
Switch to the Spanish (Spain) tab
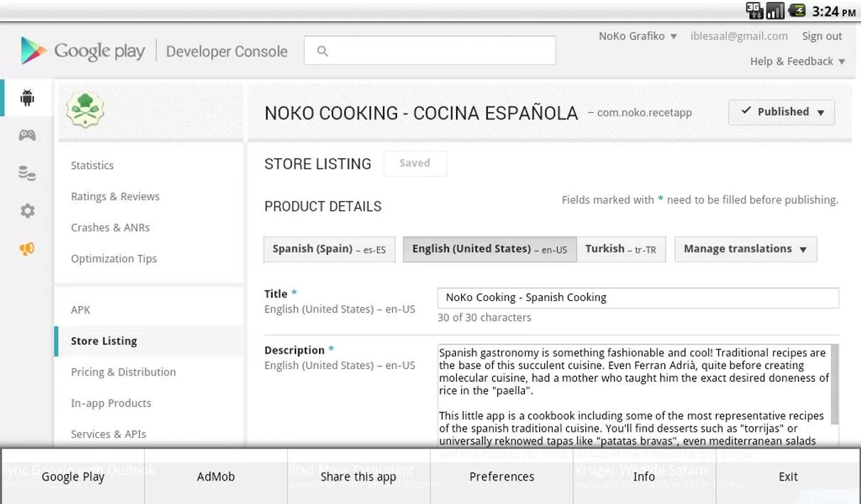[x=330, y=249]
